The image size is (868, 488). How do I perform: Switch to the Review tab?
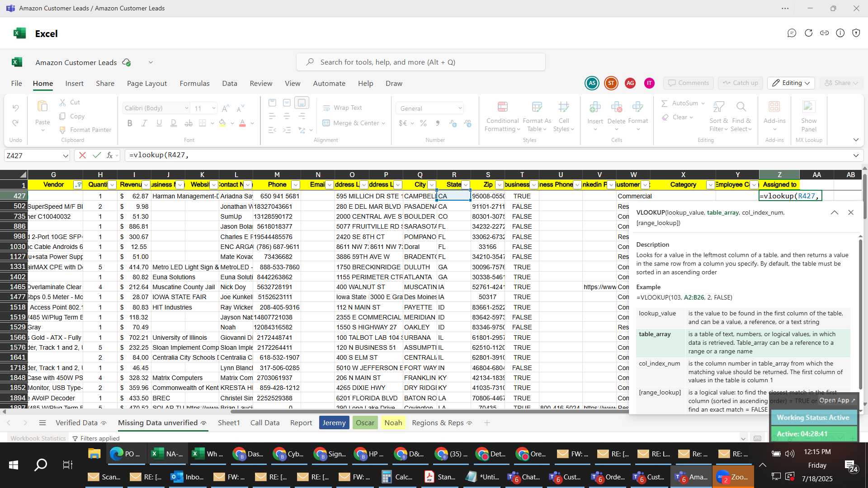click(261, 84)
